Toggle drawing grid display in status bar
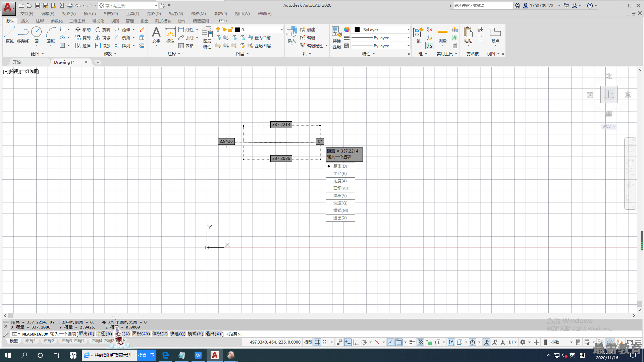The image size is (644, 362). (x=317, y=342)
